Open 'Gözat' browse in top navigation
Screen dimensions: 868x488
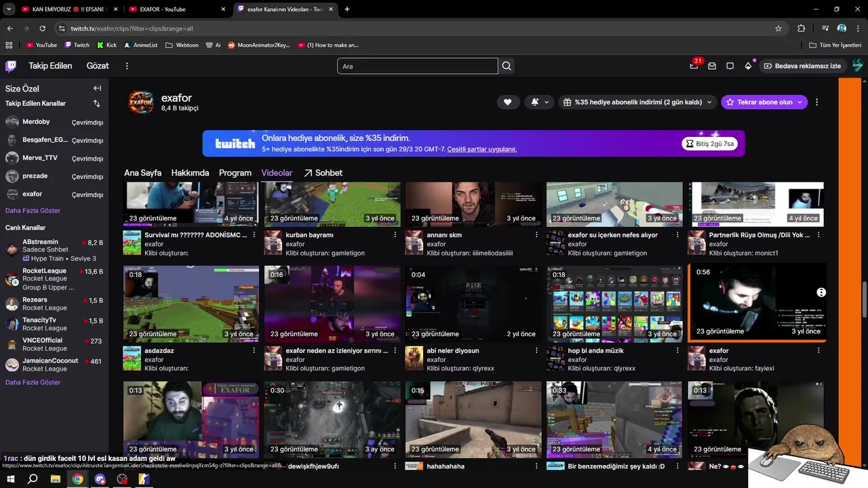point(98,66)
